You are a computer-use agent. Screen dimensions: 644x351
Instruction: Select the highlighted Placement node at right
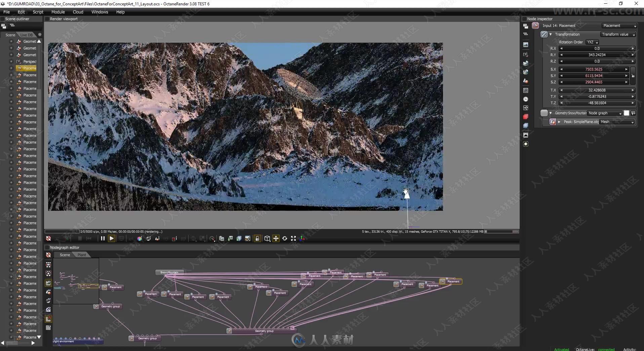pyautogui.click(x=451, y=281)
